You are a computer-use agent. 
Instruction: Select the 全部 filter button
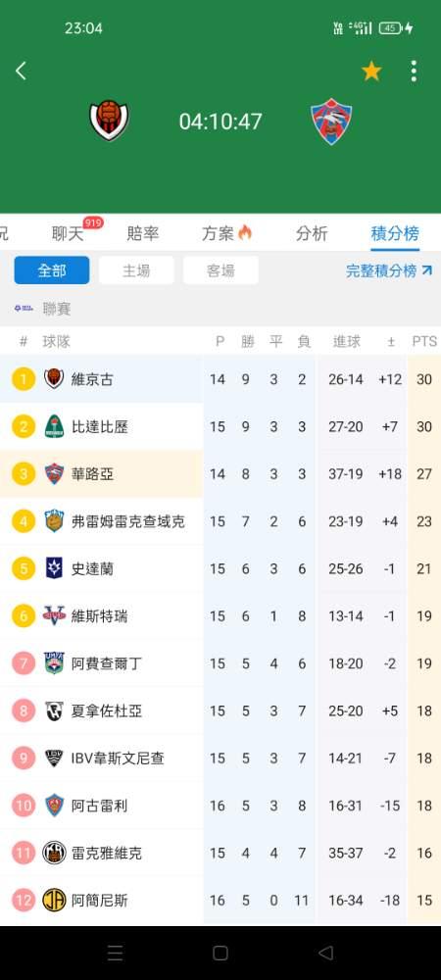[52, 270]
